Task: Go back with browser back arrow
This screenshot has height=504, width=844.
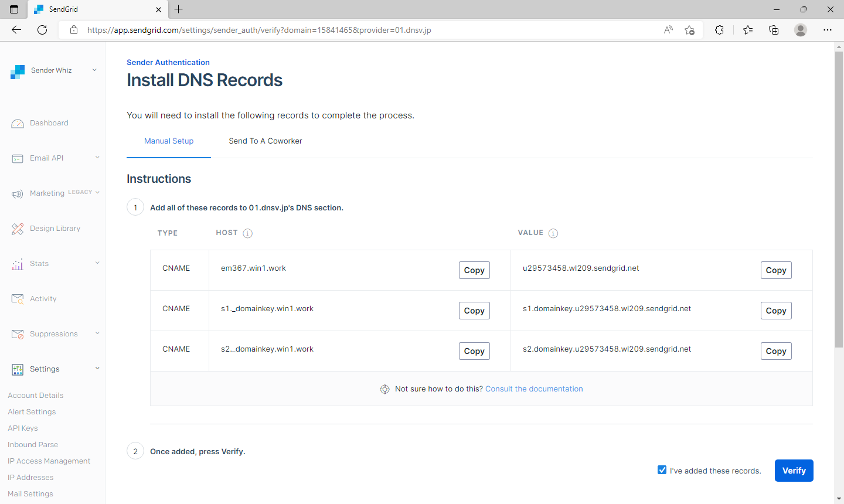Action: click(x=16, y=30)
